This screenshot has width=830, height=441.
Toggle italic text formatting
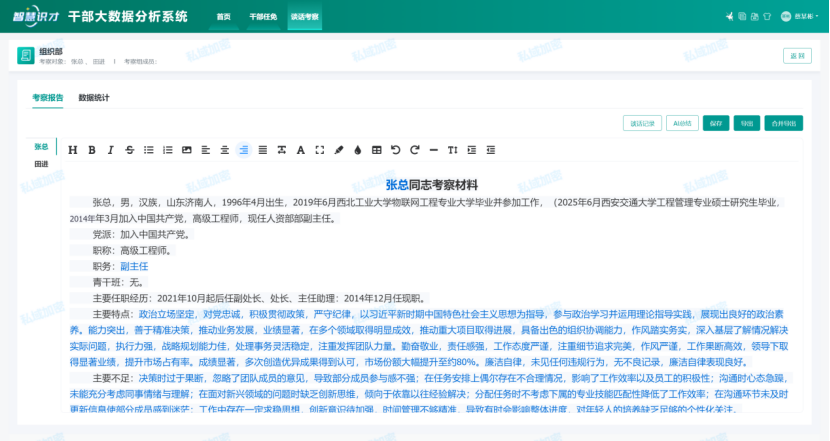coord(110,150)
